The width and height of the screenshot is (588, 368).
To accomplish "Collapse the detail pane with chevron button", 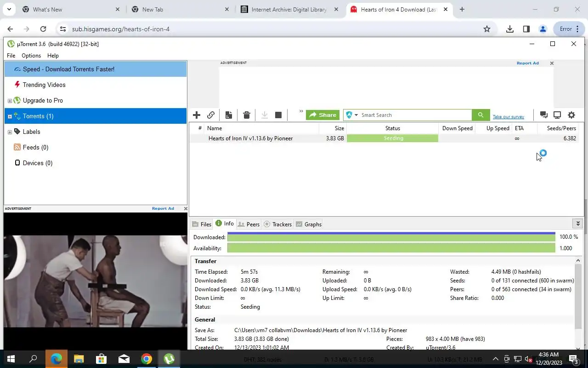I will [x=578, y=224].
